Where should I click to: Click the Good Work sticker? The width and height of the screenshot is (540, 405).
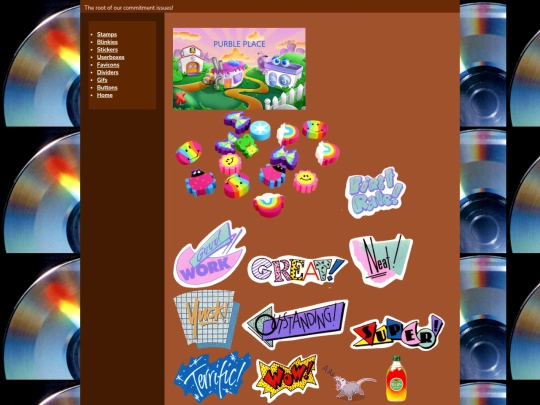pyautogui.click(x=210, y=254)
